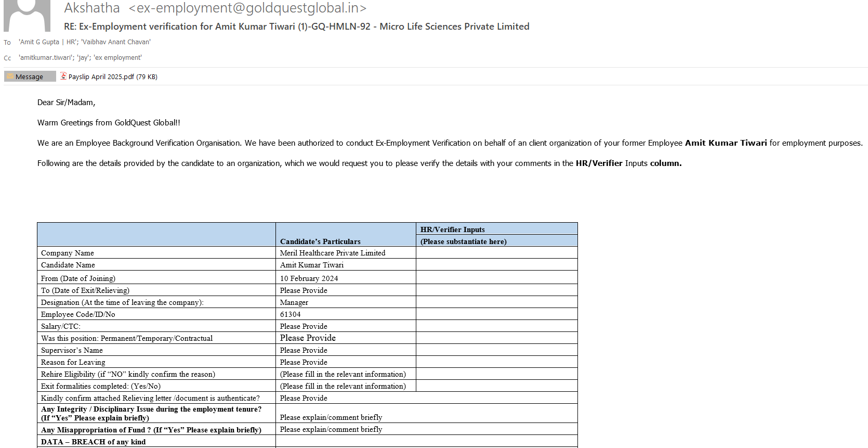Click the 'Candidate's Particulars' column header

tap(320, 241)
